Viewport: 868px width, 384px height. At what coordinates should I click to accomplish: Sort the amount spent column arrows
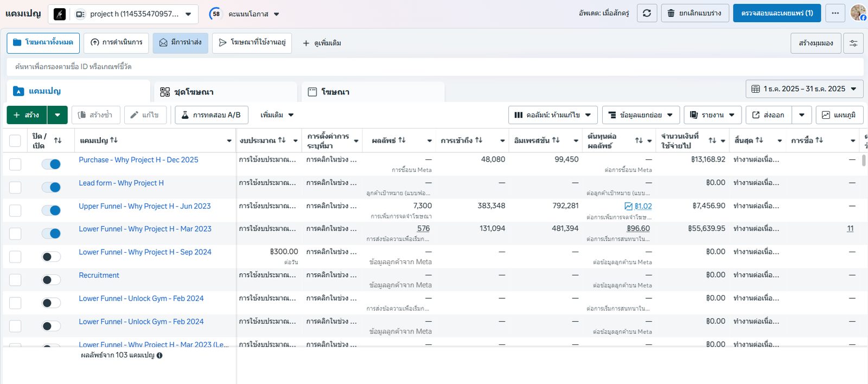[x=712, y=140]
